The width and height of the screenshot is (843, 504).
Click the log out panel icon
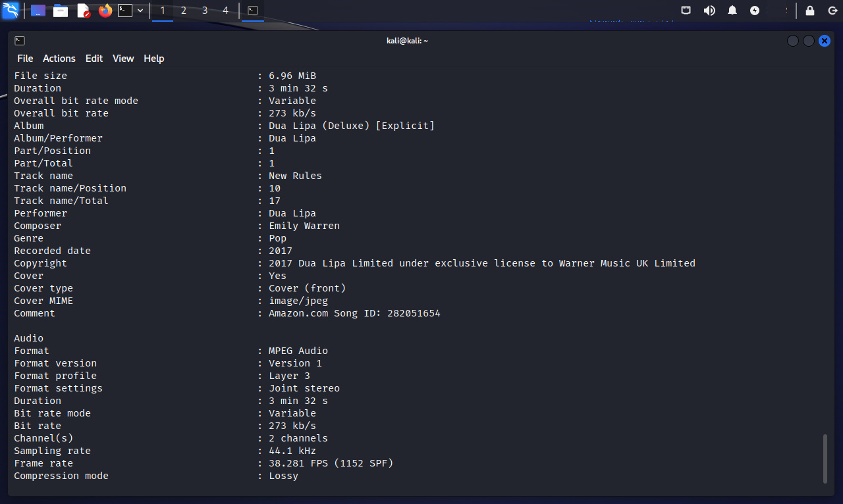coord(832,11)
